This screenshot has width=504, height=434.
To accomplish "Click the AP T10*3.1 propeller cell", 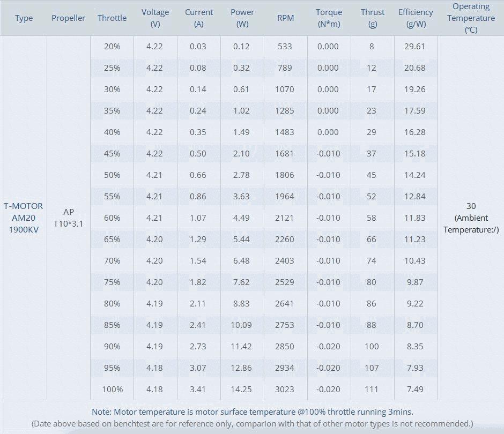I will pyautogui.click(x=69, y=218).
